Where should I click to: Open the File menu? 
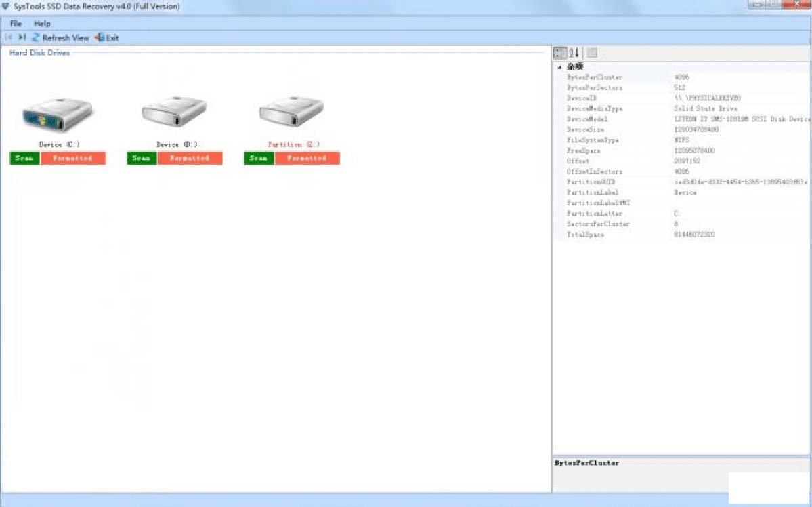(x=16, y=23)
